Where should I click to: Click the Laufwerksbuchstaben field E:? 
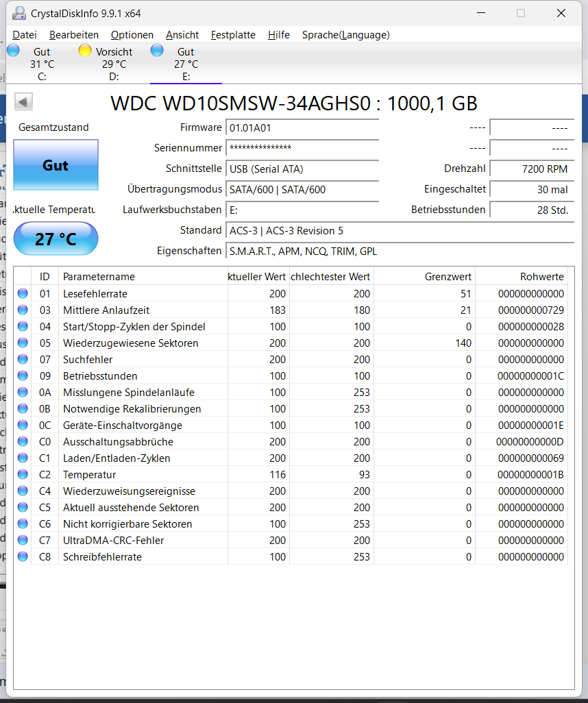point(302,210)
